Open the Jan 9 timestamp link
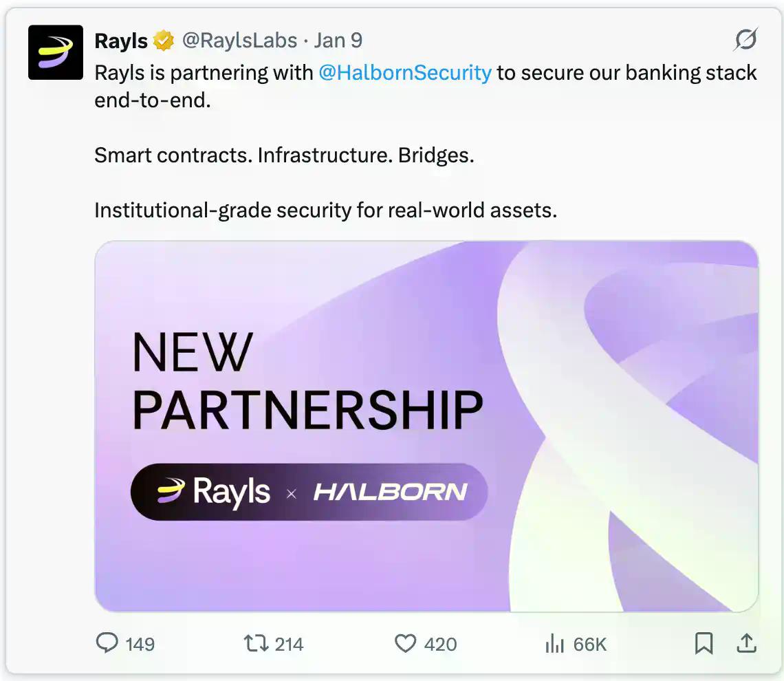The image size is (784, 681). tap(338, 41)
